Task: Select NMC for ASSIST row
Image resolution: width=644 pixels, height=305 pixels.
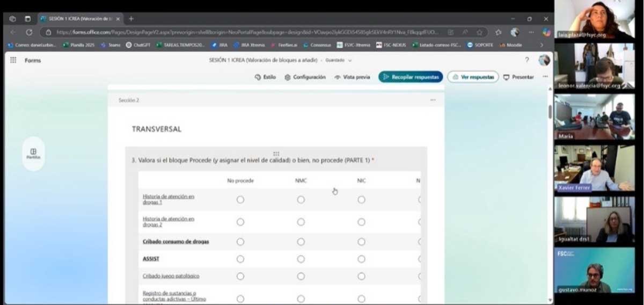Action: [x=301, y=259]
